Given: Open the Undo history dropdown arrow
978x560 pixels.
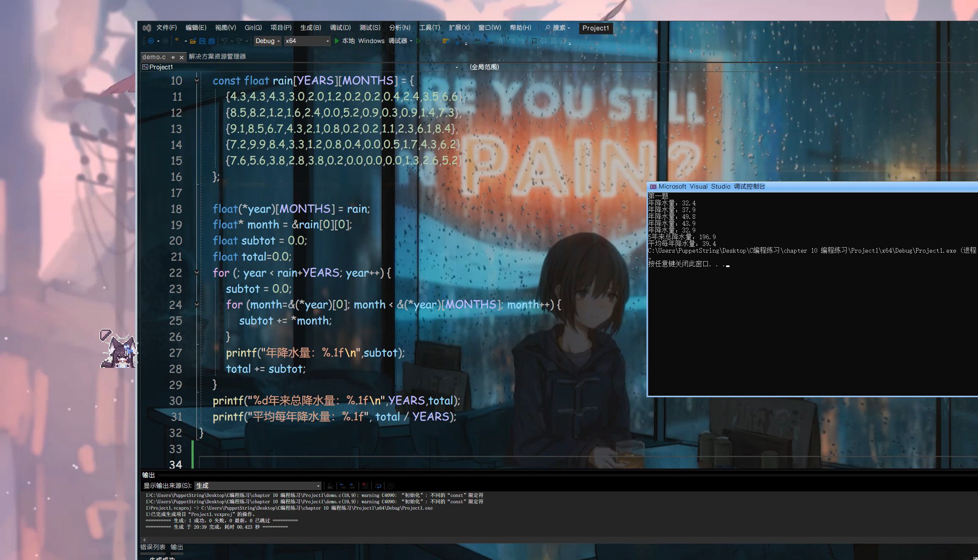Looking at the screenshot, I should (232, 41).
